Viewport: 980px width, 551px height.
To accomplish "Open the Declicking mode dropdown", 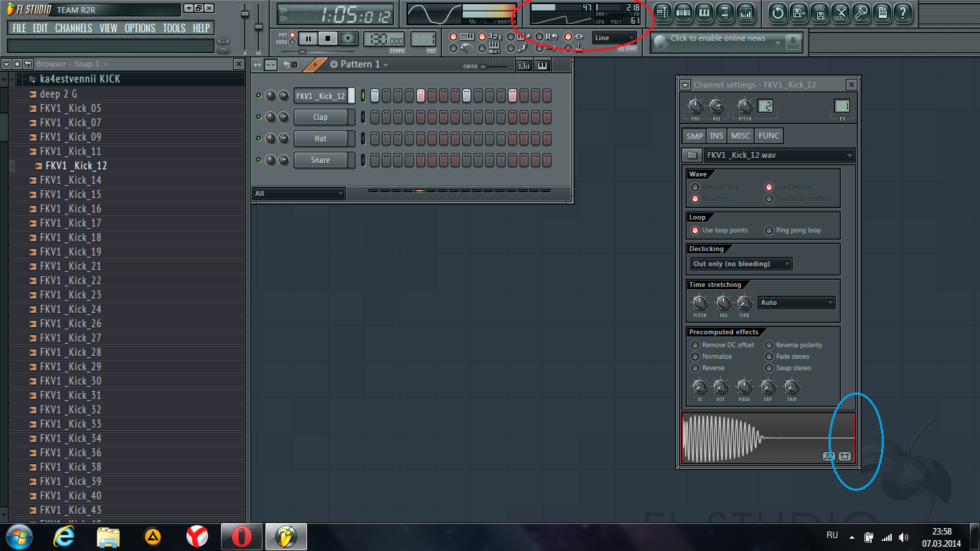I will coord(741,264).
